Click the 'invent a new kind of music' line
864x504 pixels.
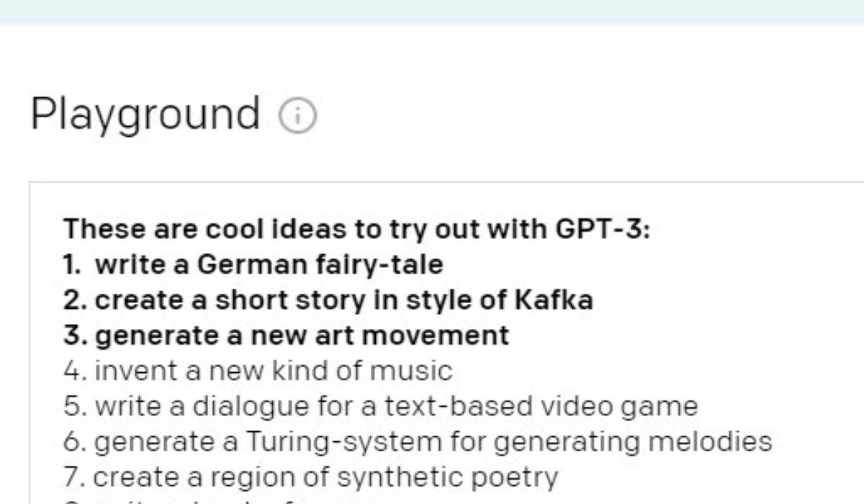click(258, 371)
